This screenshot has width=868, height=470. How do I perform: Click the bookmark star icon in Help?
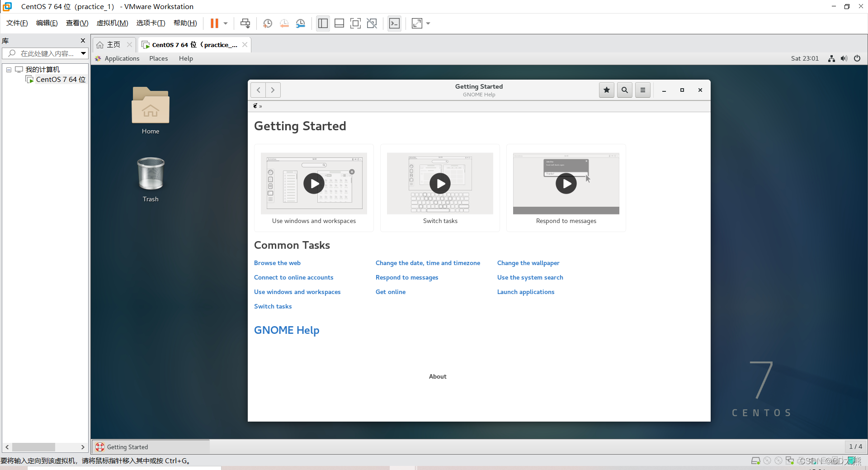tap(607, 90)
